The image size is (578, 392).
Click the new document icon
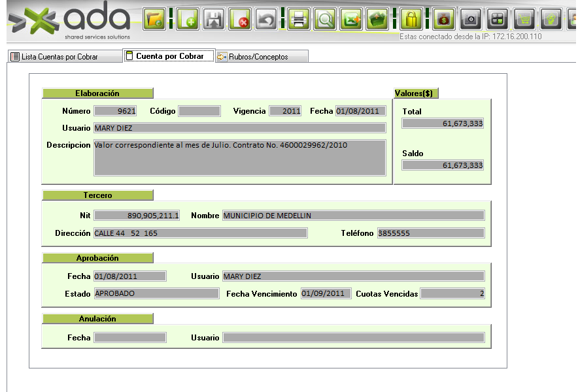click(x=188, y=19)
